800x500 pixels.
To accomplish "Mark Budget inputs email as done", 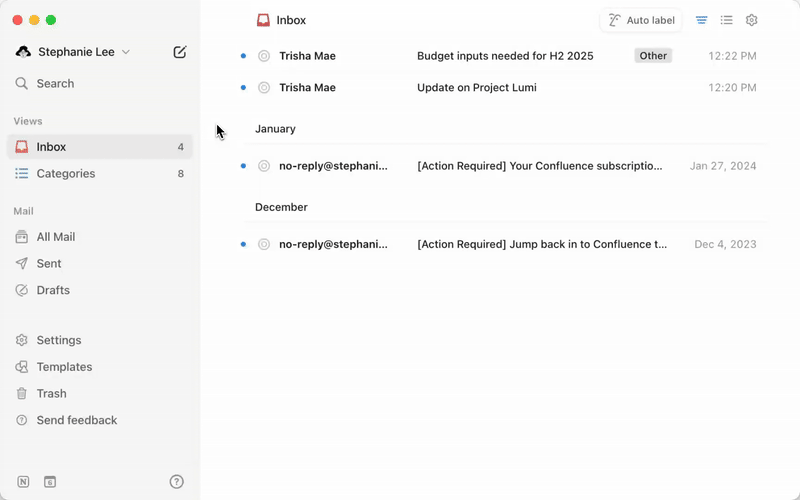I will pos(264,56).
